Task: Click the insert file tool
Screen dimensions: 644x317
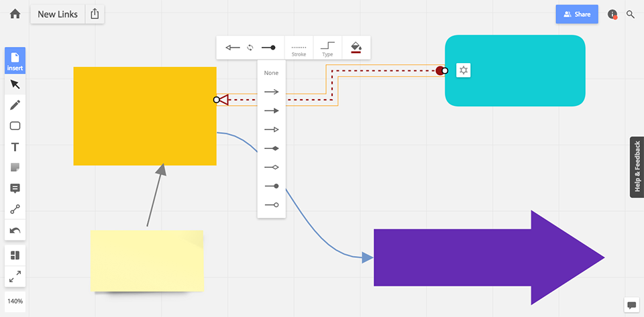Action: [15, 61]
